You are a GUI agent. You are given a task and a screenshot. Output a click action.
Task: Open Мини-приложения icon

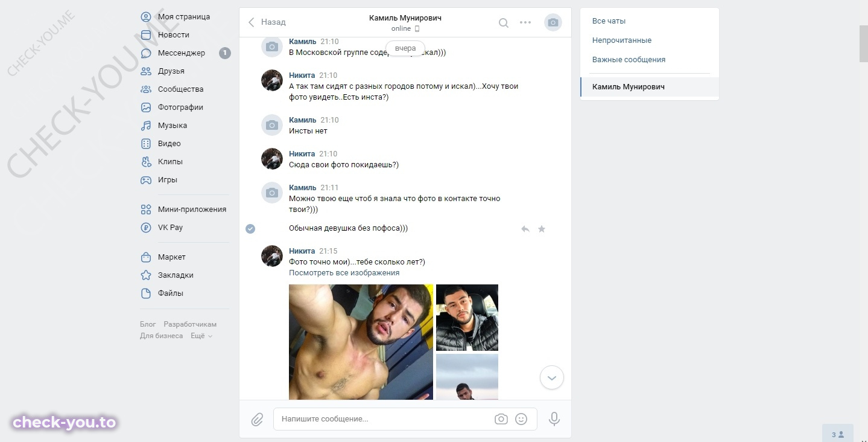[146, 210]
